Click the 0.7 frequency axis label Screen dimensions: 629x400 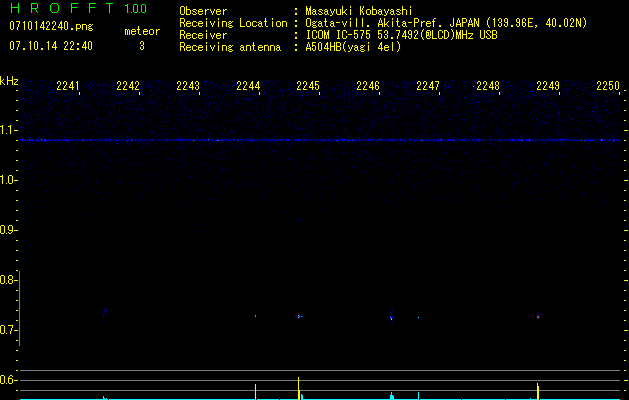click(x=9, y=330)
